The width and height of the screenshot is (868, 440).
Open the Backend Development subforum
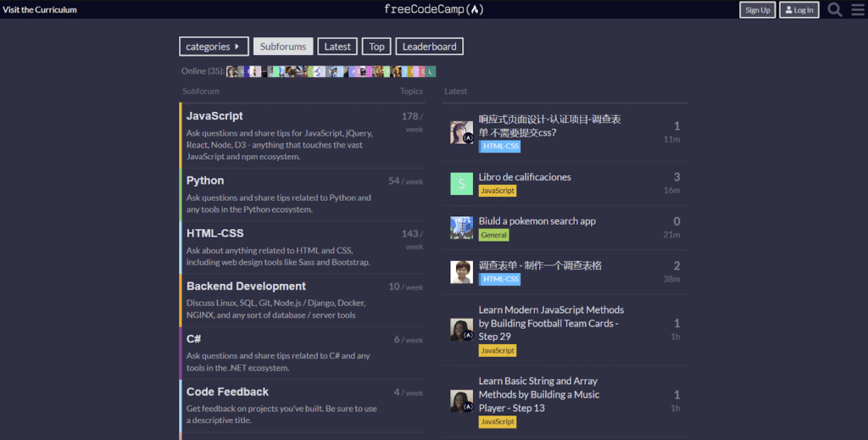pos(246,287)
